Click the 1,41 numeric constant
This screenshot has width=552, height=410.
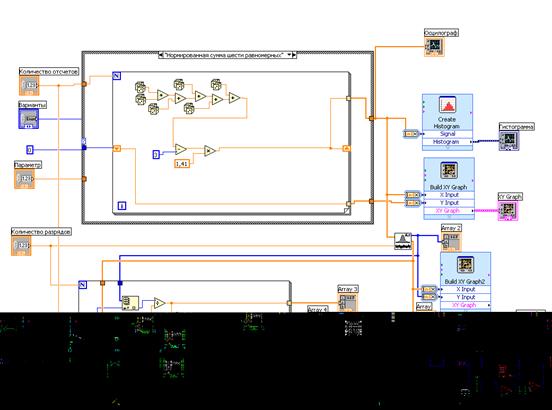coord(182,163)
